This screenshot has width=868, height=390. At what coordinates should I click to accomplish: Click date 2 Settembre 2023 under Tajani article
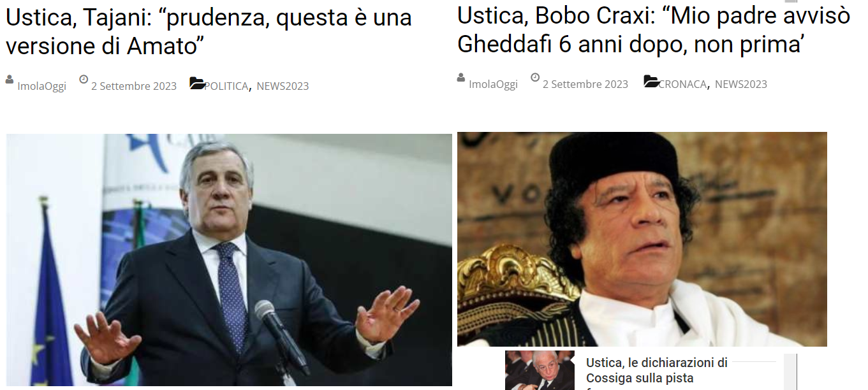pyautogui.click(x=134, y=86)
